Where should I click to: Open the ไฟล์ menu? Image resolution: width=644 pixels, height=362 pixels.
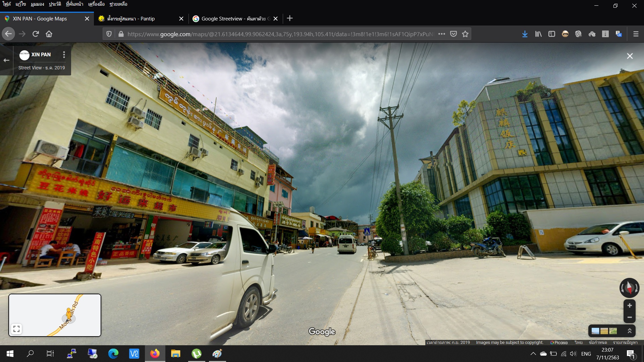(x=7, y=4)
